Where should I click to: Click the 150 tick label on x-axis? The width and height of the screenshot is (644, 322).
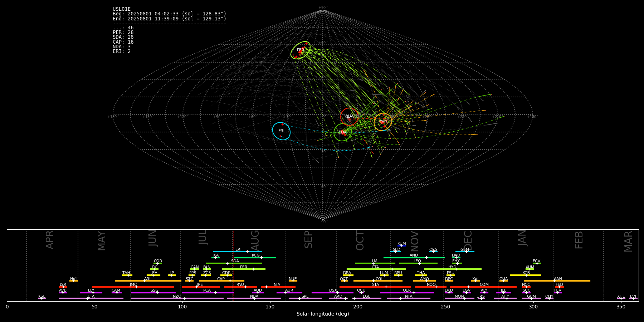[x=270, y=307]
